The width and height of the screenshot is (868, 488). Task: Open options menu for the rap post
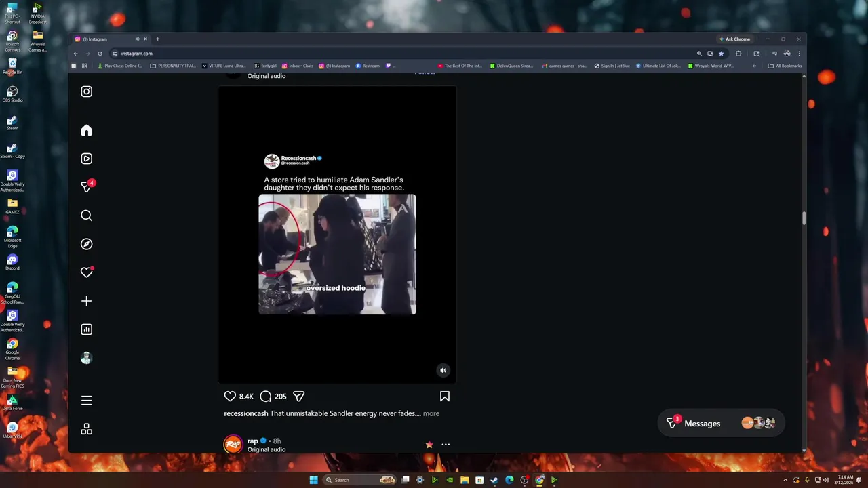446,445
